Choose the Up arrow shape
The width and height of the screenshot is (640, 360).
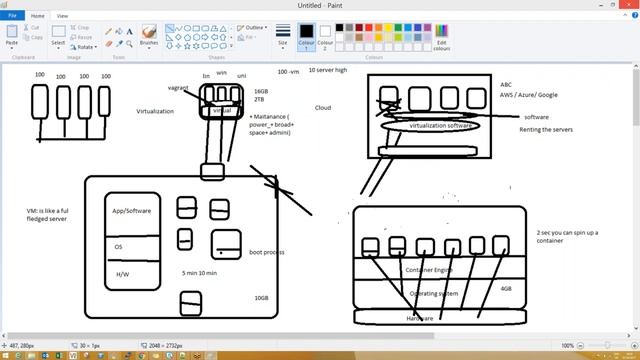point(223,37)
